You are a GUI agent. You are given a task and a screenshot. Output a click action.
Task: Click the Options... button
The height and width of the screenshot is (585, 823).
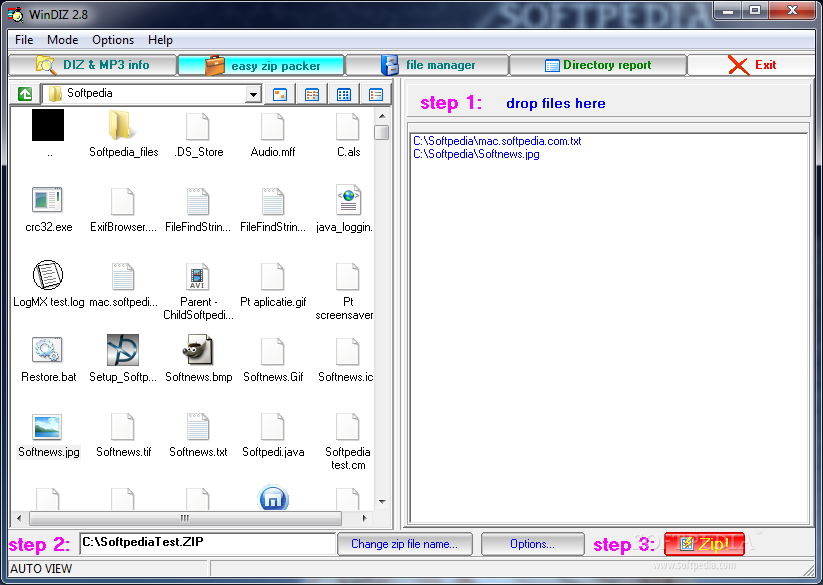pyautogui.click(x=532, y=544)
